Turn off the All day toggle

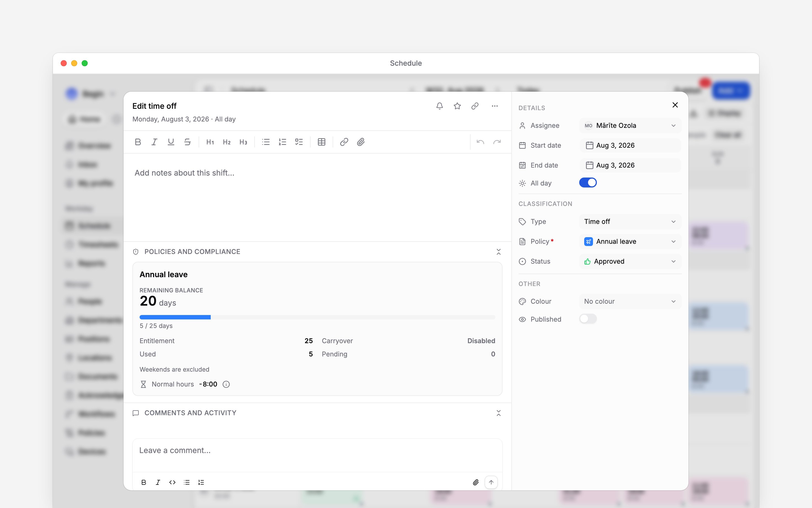(588, 183)
